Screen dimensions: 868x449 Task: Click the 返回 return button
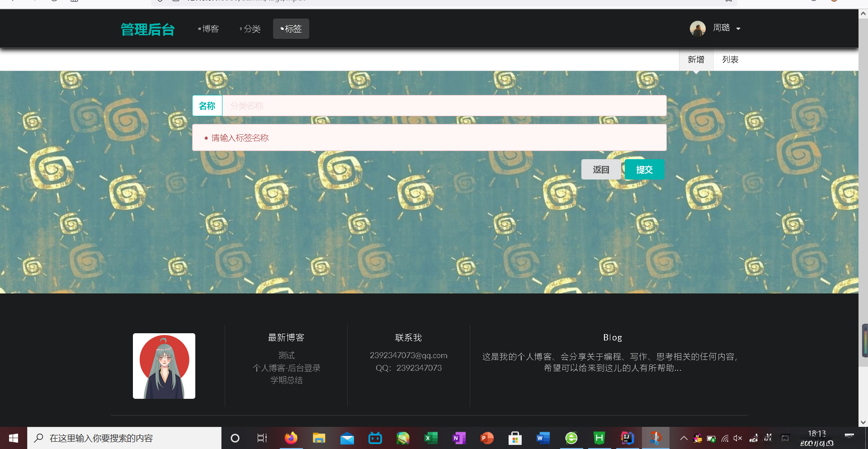click(x=601, y=169)
